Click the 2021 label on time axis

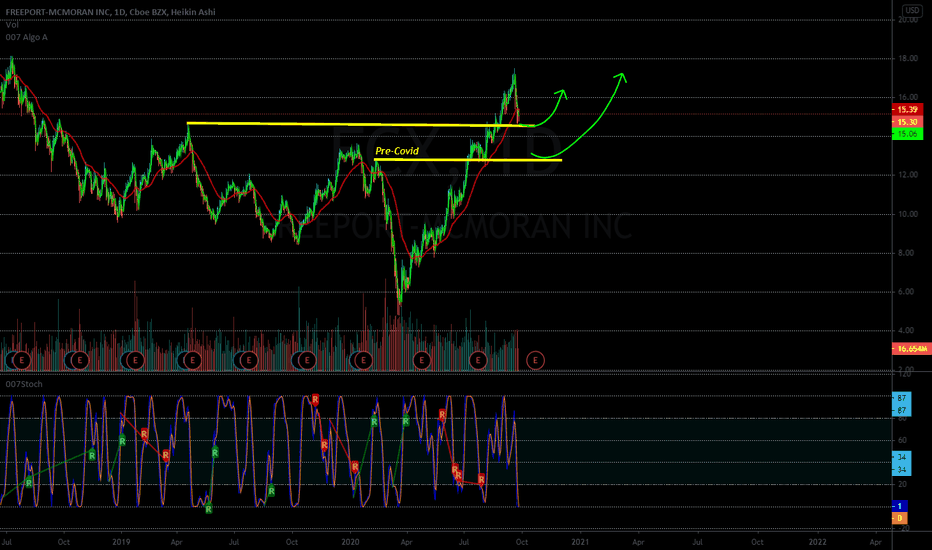580,542
